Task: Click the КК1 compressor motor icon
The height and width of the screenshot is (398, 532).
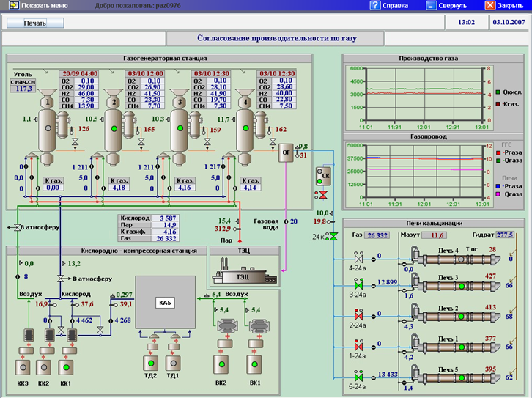Action: tap(67, 366)
